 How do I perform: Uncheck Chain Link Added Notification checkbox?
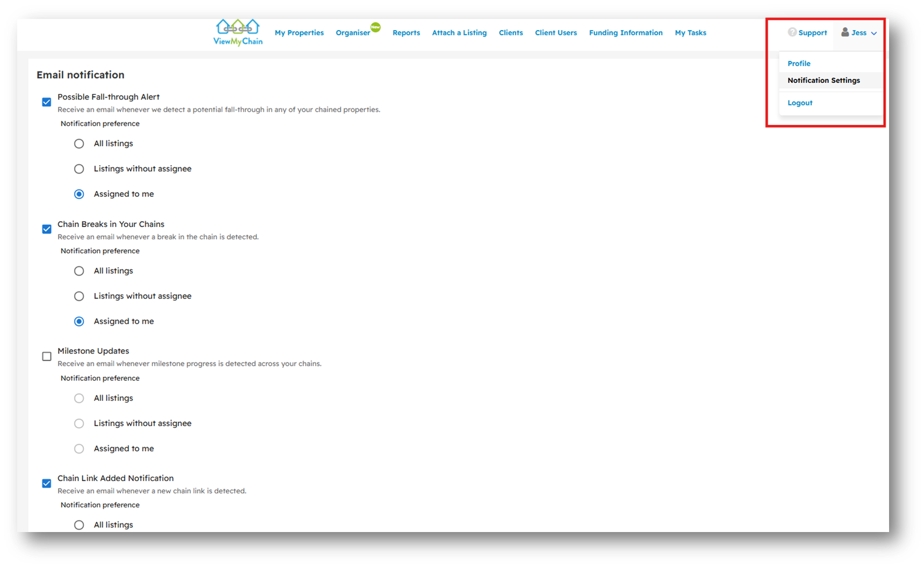pyautogui.click(x=47, y=483)
